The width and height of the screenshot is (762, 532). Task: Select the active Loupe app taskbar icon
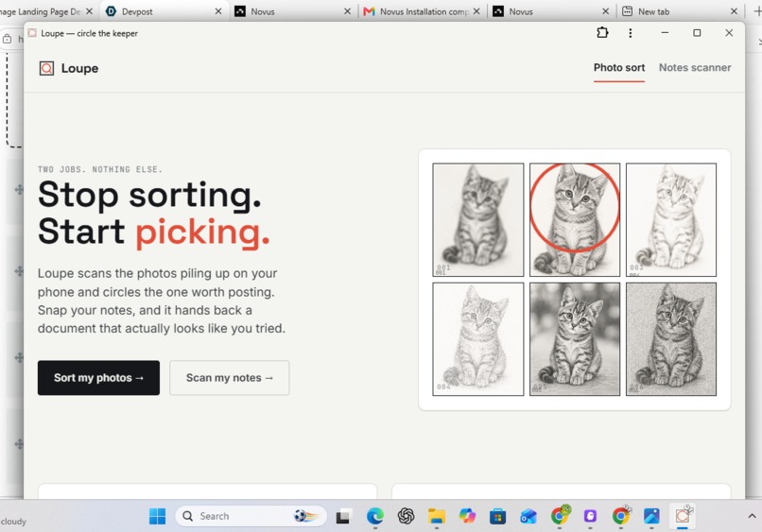point(683,516)
